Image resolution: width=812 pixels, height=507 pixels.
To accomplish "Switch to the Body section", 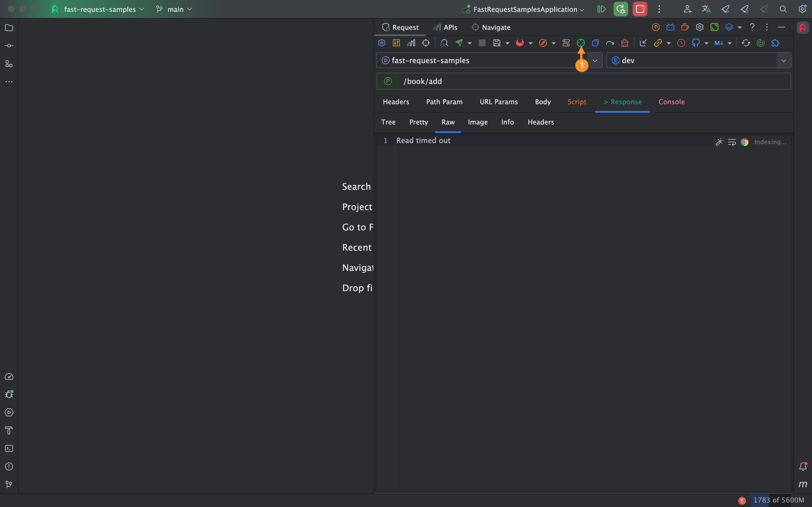I will [x=542, y=102].
